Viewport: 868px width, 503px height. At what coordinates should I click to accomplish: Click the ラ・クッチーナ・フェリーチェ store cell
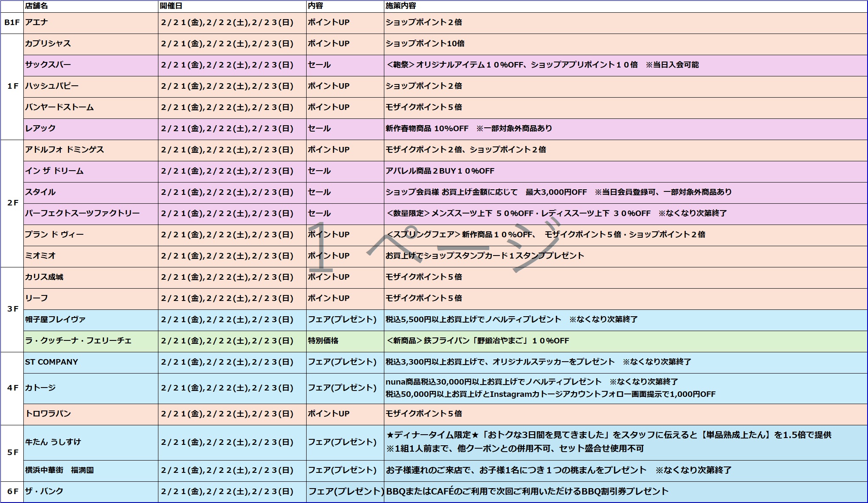[91, 341]
